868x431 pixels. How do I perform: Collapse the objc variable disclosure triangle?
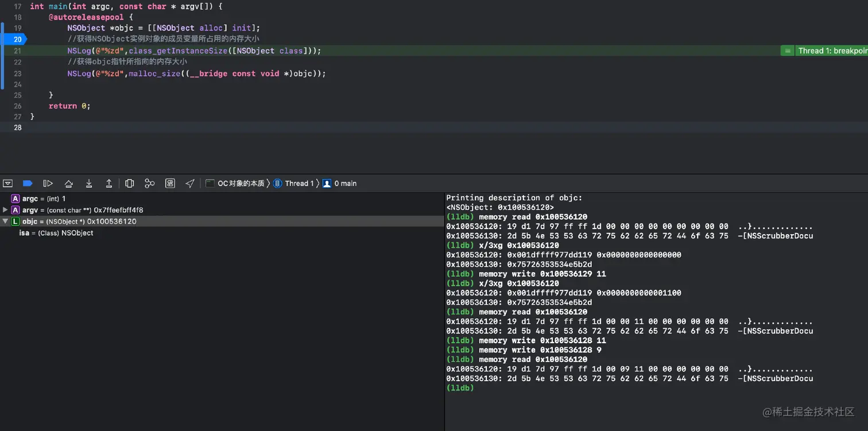click(5, 222)
